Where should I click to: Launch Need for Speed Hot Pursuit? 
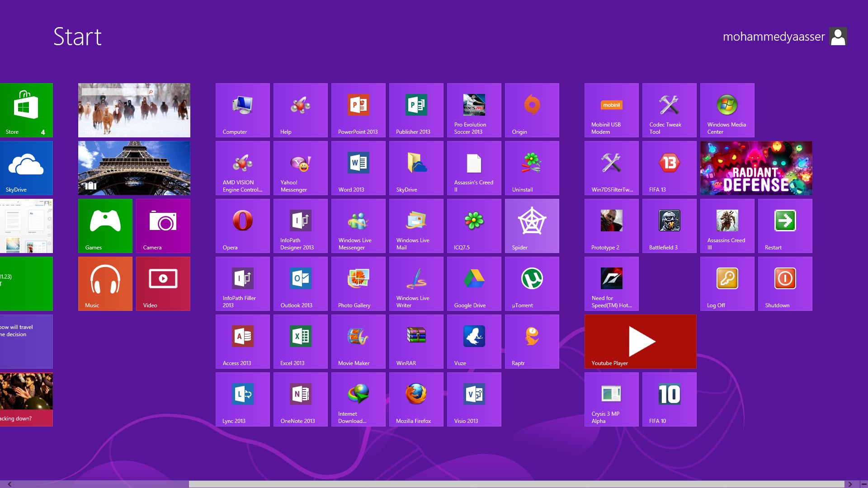point(612,284)
